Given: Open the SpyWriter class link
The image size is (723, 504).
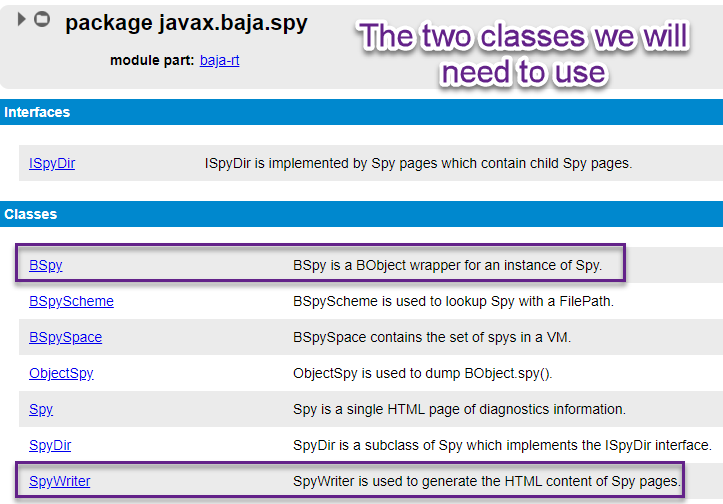Looking at the screenshot, I should (x=60, y=481).
